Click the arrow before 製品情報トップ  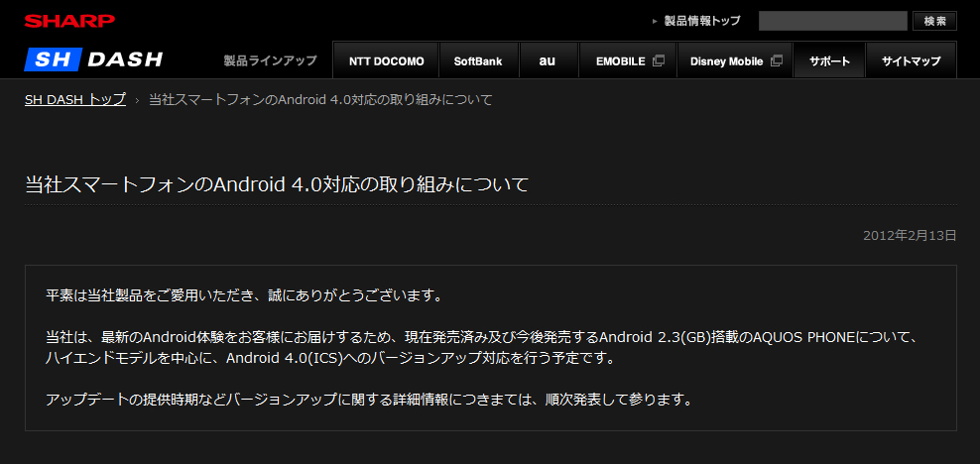(x=655, y=21)
